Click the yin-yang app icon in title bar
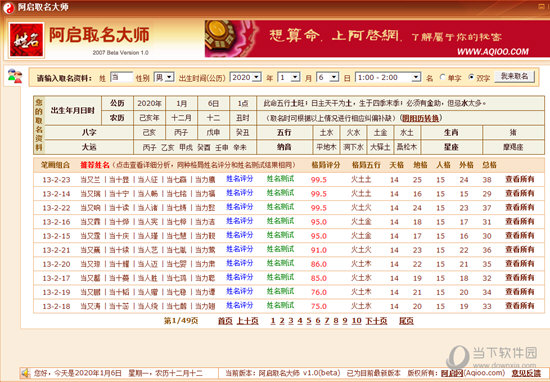The height and width of the screenshot is (382, 550). tap(8, 8)
